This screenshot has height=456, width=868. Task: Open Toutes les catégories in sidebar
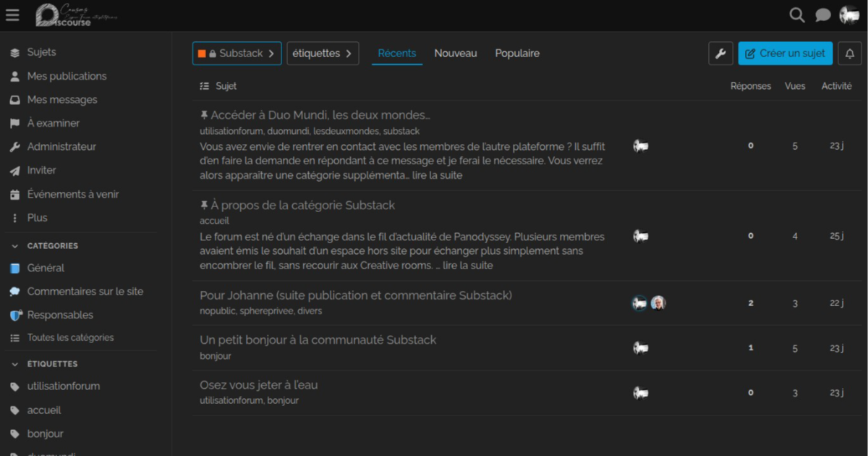click(70, 338)
